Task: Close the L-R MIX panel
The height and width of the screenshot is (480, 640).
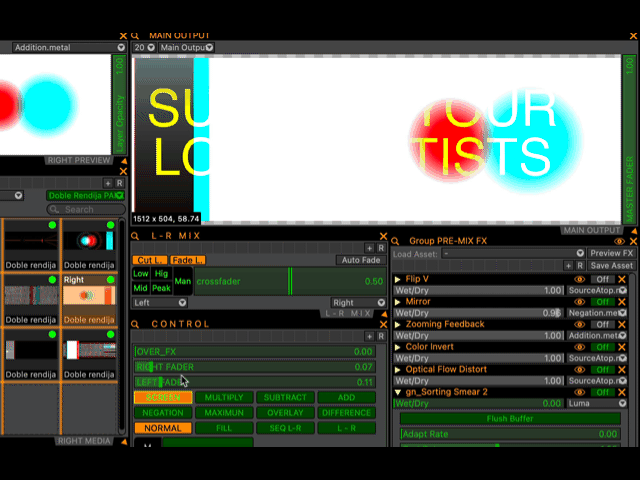Action: click(x=383, y=236)
